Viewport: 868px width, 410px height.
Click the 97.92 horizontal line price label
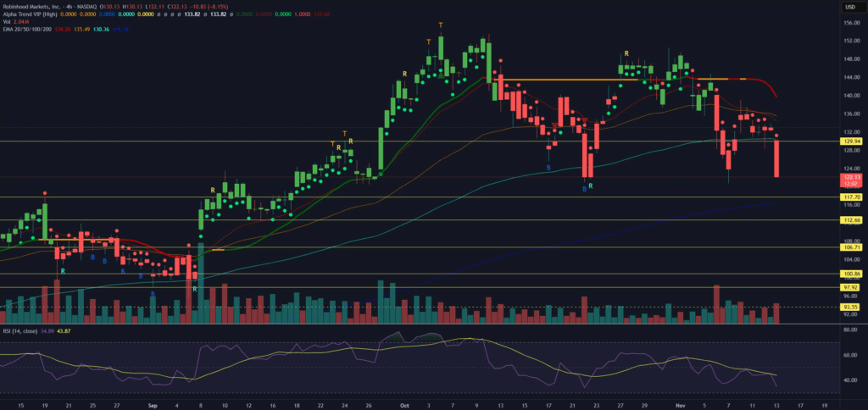848,287
